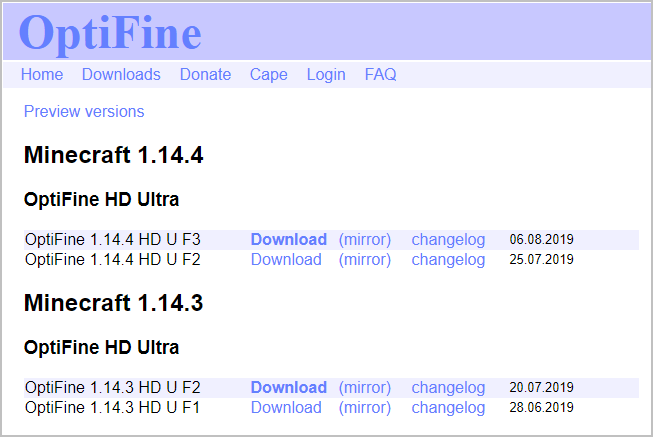This screenshot has width=653, height=437.
Task: Open the Home nav item
Action: 42,74
